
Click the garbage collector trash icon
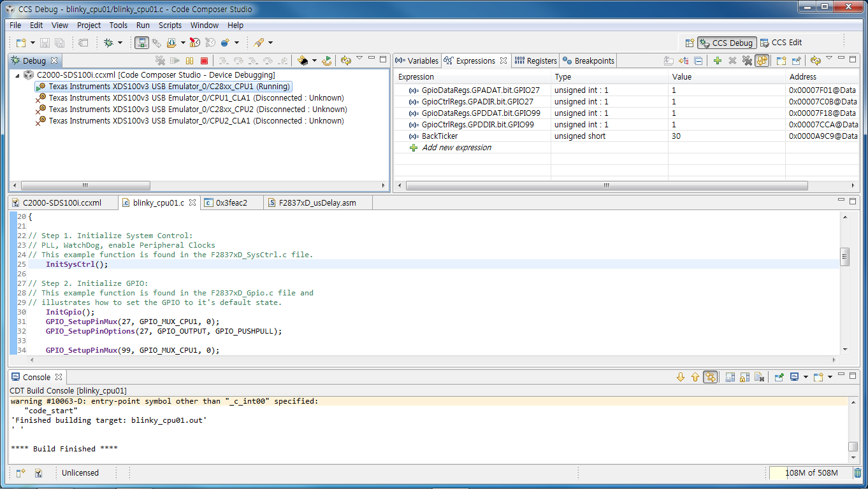(858, 472)
